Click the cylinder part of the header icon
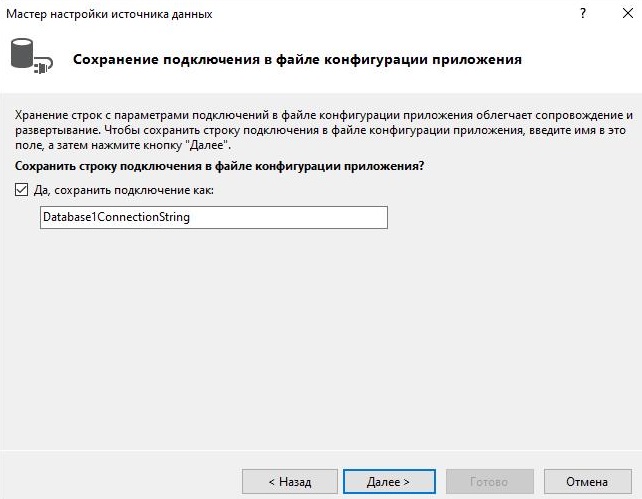Image resolution: width=642 pixels, height=499 pixels. 22,53
